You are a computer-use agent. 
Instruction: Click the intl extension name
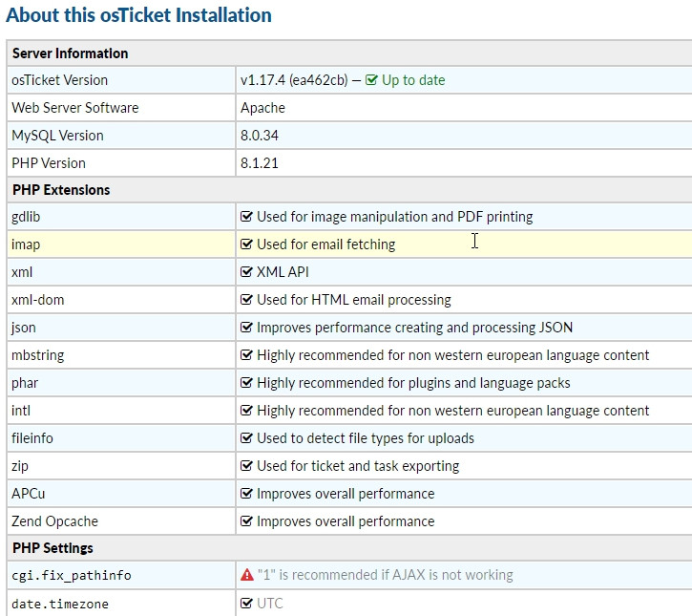(21, 411)
